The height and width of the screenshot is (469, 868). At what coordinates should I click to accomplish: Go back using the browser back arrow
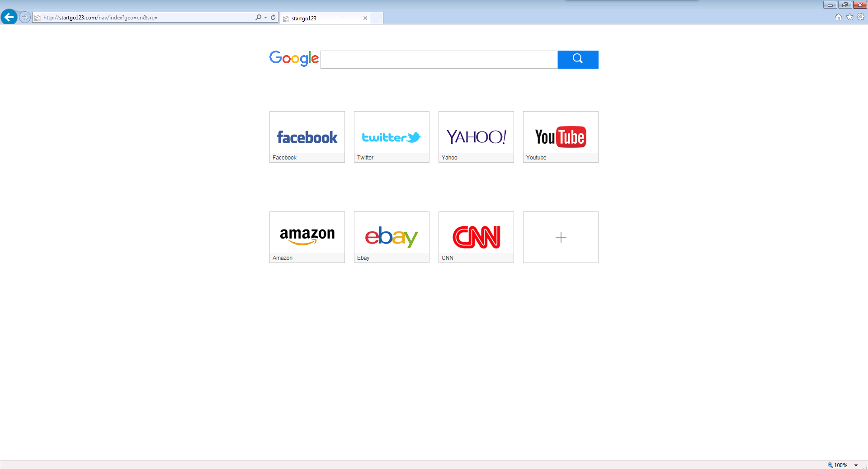(x=9, y=17)
